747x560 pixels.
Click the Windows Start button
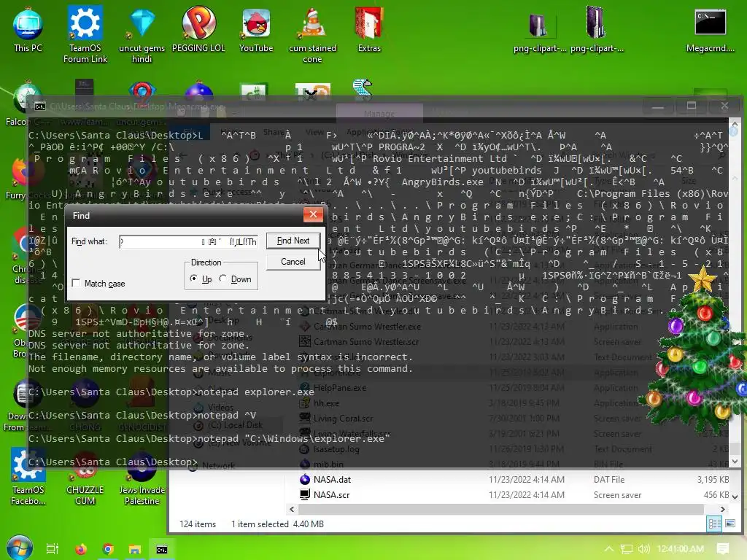20,548
